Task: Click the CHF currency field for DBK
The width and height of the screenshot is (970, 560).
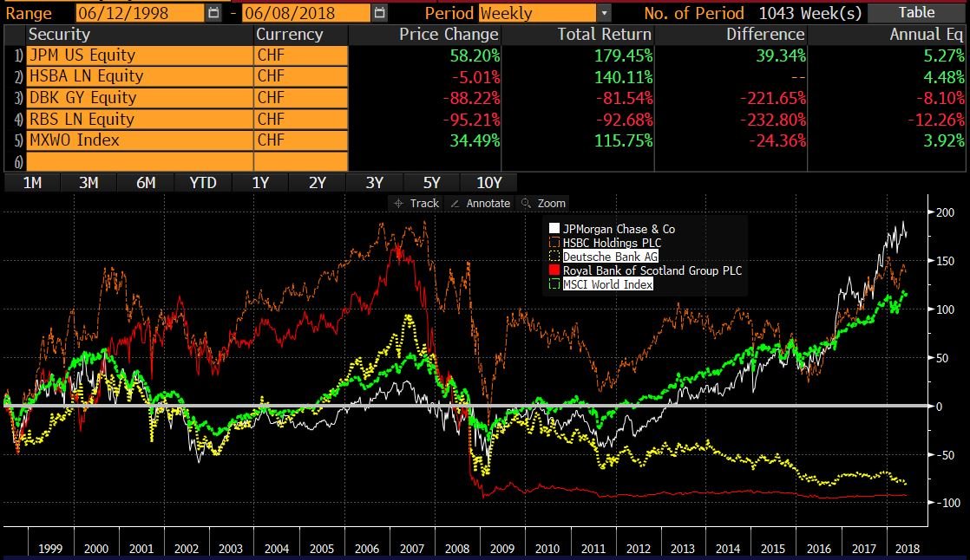Action: [301, 98]
